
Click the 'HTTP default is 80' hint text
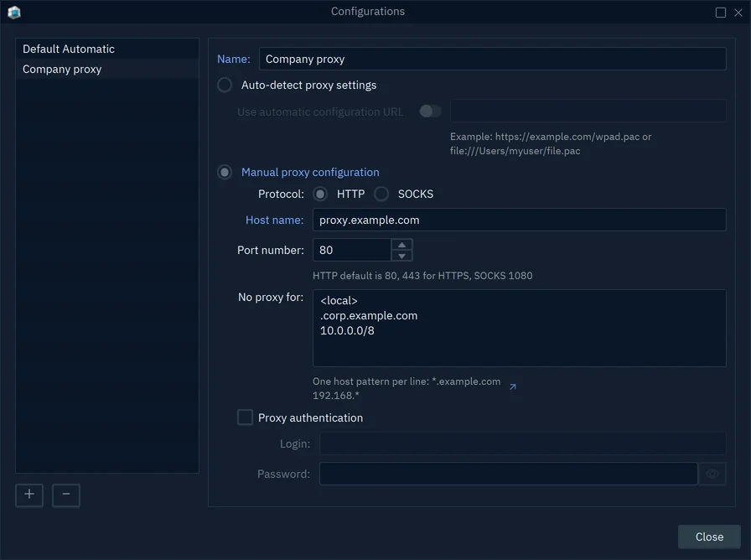tap(422, 276)
